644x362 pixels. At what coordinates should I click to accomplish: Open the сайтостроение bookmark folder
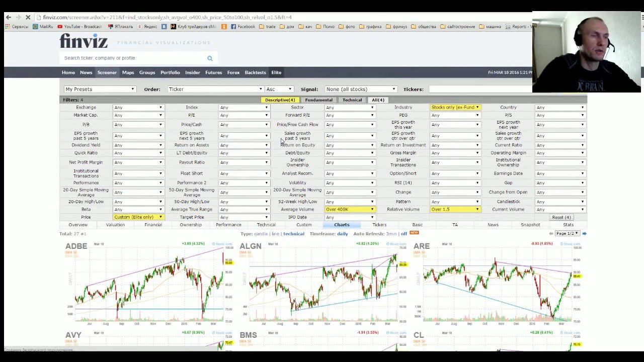coord(457,27)
